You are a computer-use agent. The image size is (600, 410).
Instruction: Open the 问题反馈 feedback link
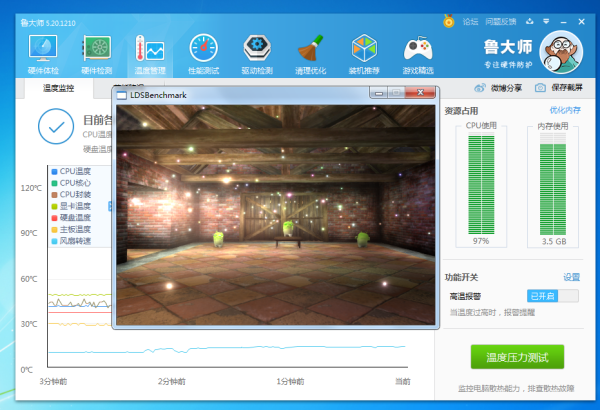[x=501, y=22]
